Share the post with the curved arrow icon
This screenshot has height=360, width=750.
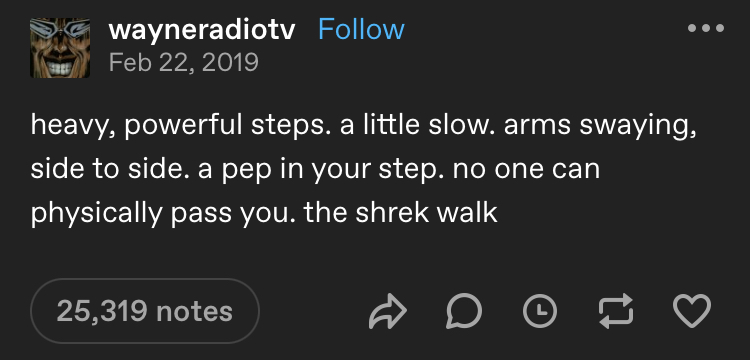[388, 311]
